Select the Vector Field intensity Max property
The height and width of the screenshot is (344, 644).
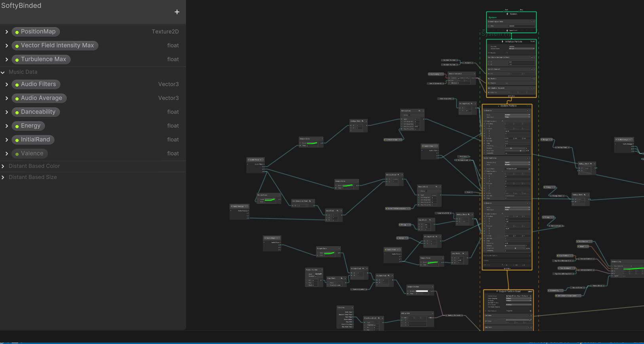[x=57, y=46]
